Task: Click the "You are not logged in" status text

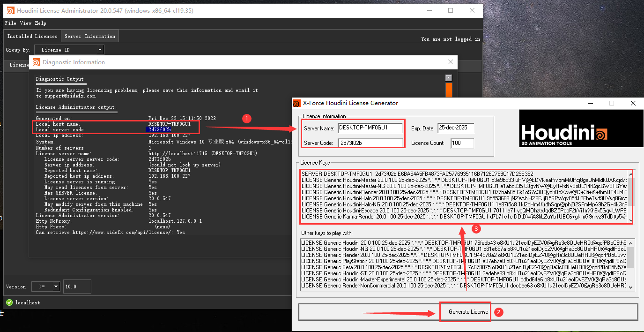Action: [450, 39]
